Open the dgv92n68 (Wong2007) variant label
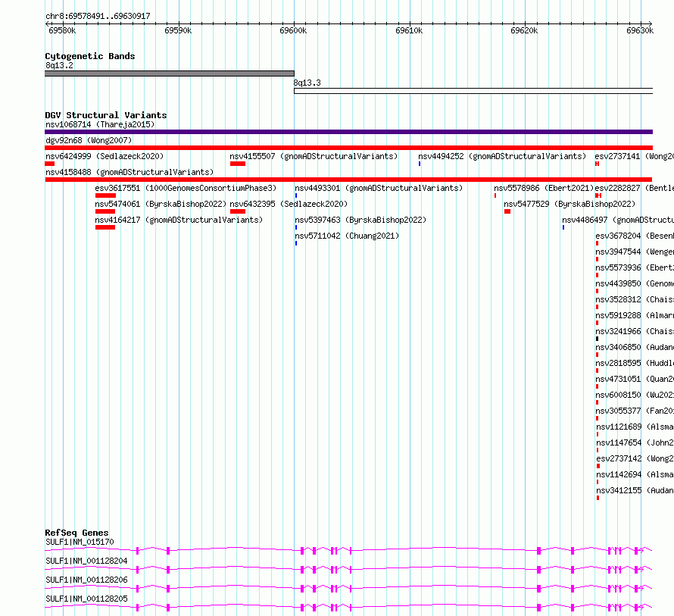The width and height of the screenshot is (674, 616). point(89,140)
